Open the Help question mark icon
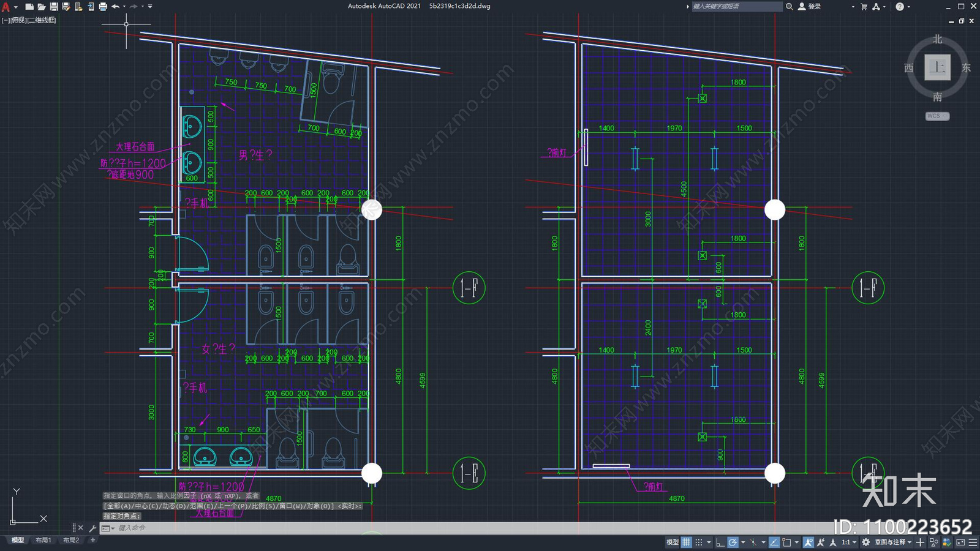 click(900, 6)
